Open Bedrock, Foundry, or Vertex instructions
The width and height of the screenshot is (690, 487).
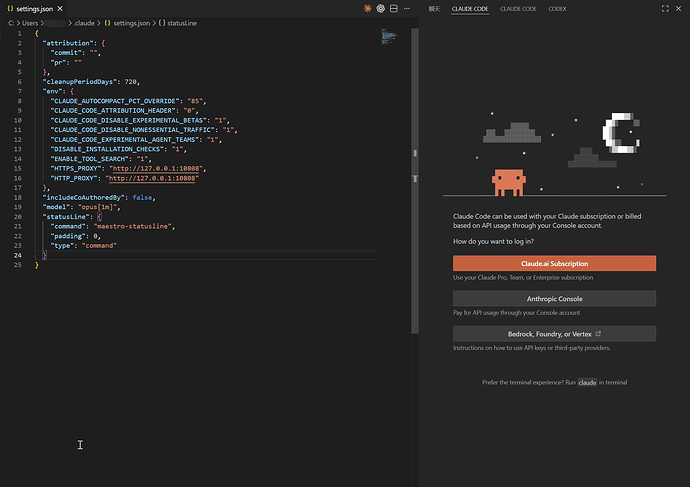554,334
